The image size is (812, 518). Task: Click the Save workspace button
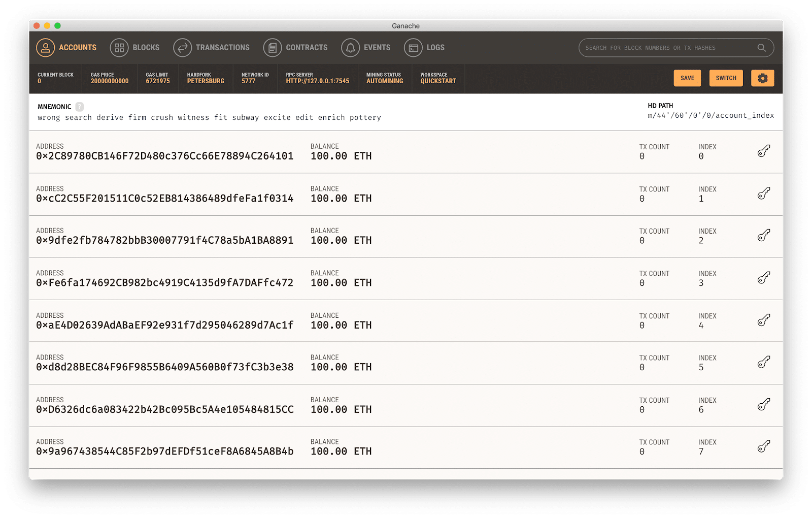point(687,78)
